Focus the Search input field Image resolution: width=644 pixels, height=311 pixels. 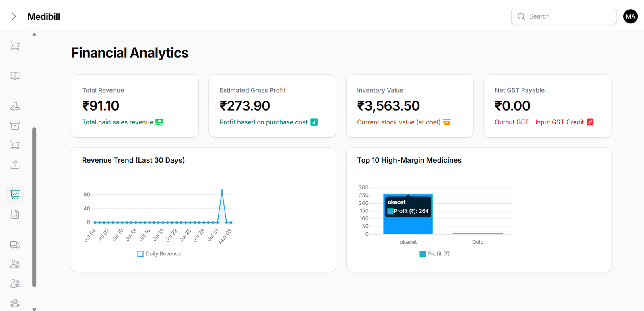tap(564, 16)
